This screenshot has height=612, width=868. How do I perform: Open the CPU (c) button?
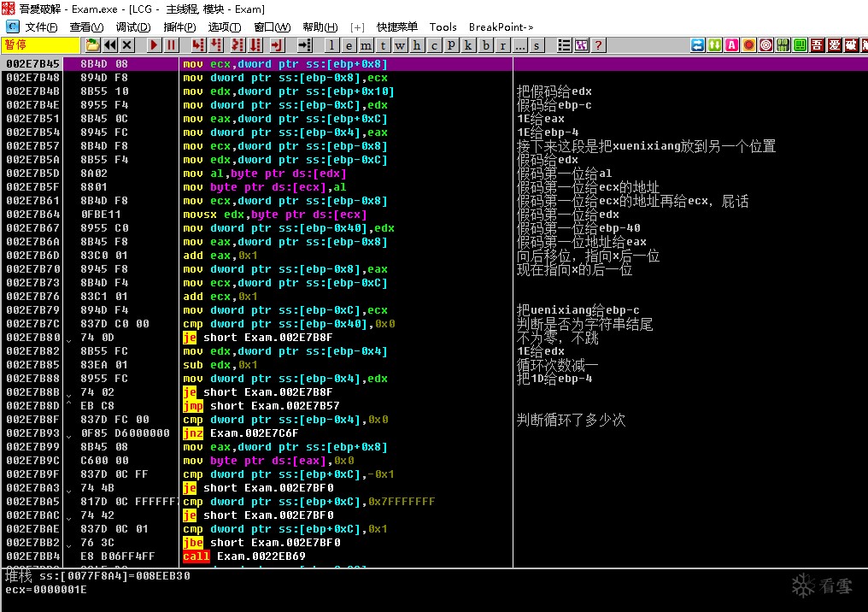click(434, 45)
